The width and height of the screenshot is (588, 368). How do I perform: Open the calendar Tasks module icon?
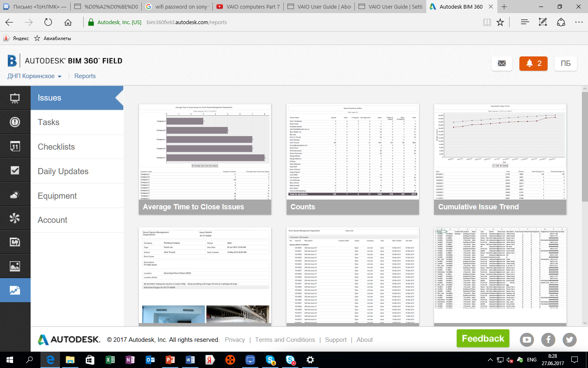click(x=15, y=146)
